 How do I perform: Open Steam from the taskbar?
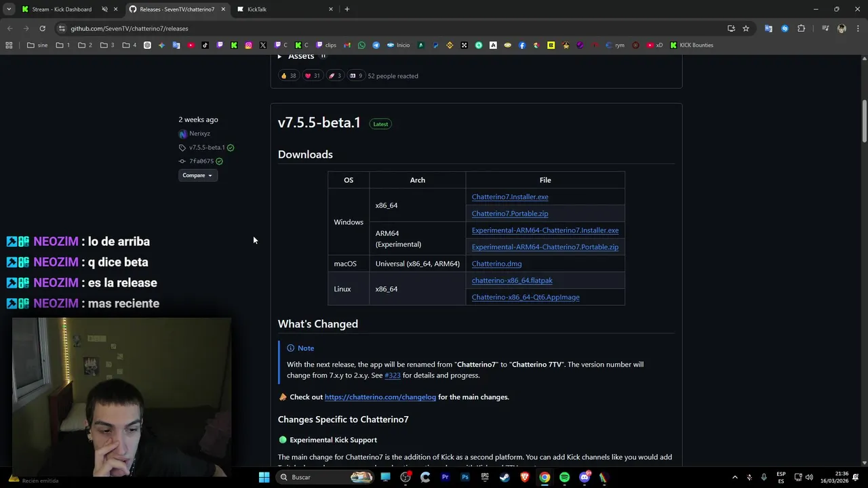505,477
